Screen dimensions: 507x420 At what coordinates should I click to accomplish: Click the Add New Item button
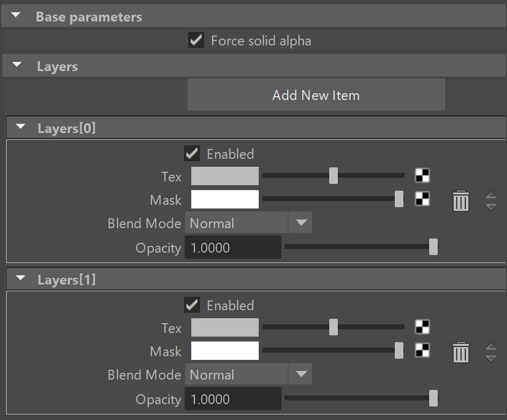pos(316,95)
